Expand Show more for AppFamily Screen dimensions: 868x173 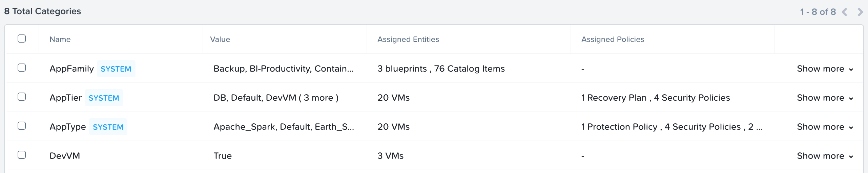[x=825, y=69]
